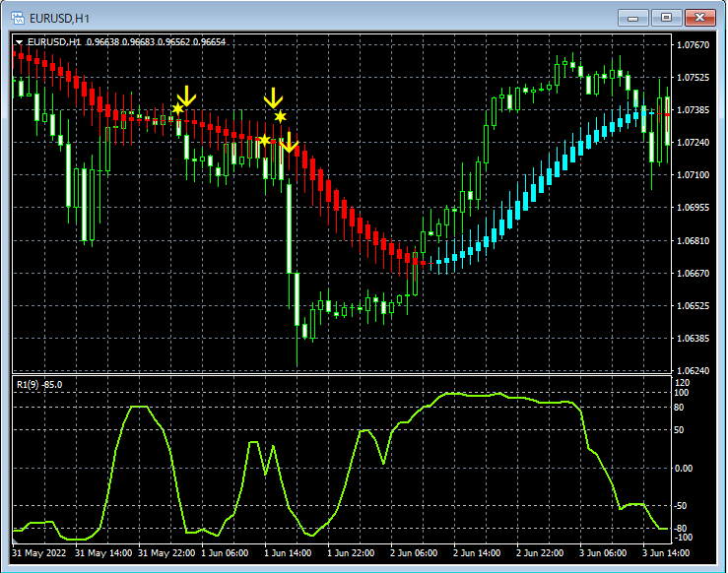728x573 pixels.
Task: Click the 1.06240 price scale label
Action: (x=694, y=371)
